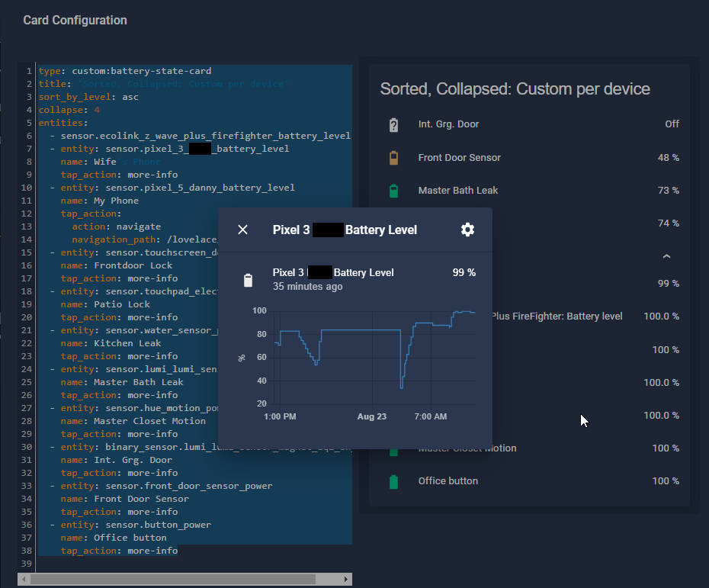This screenshot has width=709, height=588.
Task: Click the 99 % value in the dialog
Action: (464, 273)
